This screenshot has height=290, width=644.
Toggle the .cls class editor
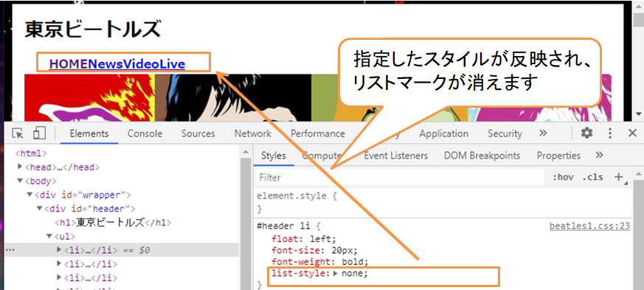point(592,177)
